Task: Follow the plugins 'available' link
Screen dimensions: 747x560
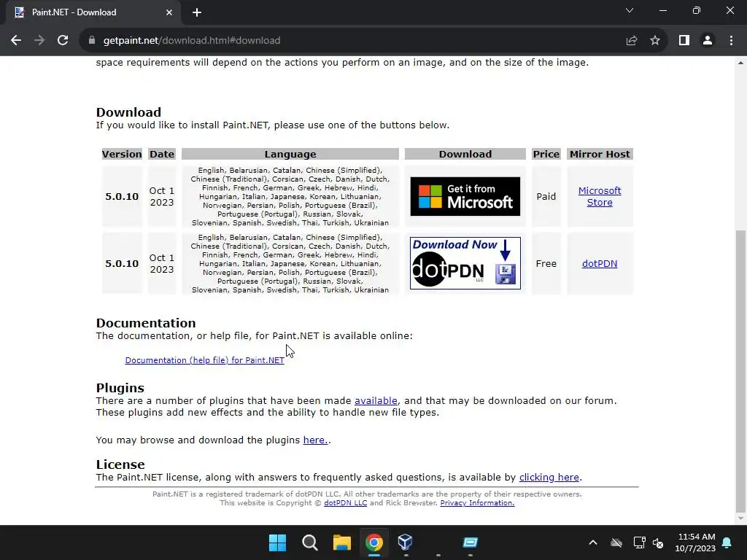Action: click(376, 400)
